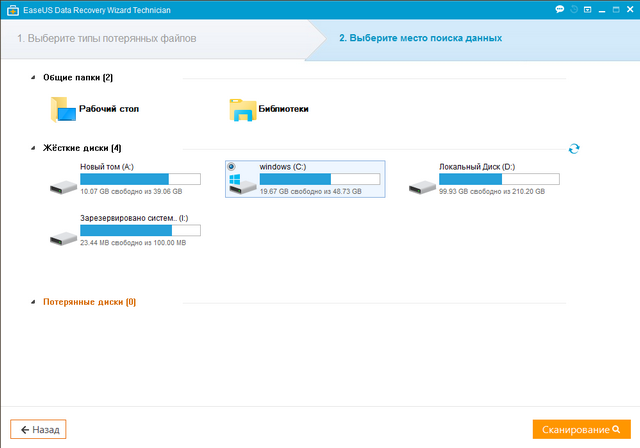Click the Локальный Диск (D:) usage bar

(x=499, y=179)
